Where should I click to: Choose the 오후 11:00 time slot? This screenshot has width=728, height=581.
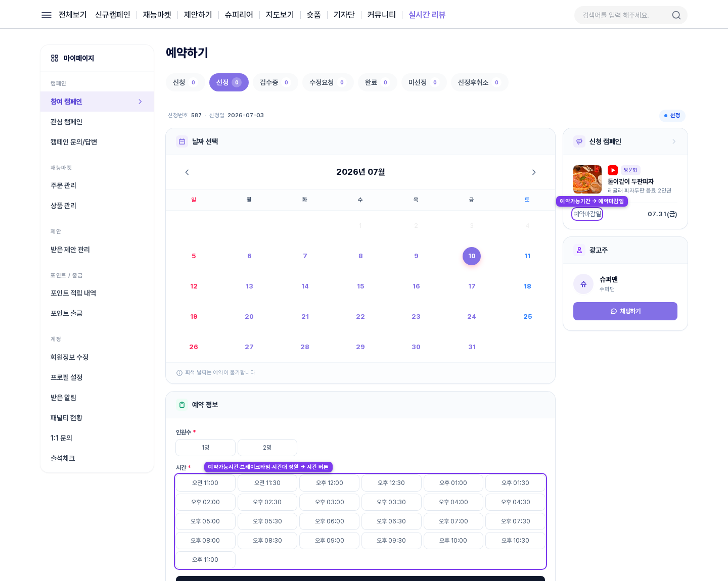(205, 560)
